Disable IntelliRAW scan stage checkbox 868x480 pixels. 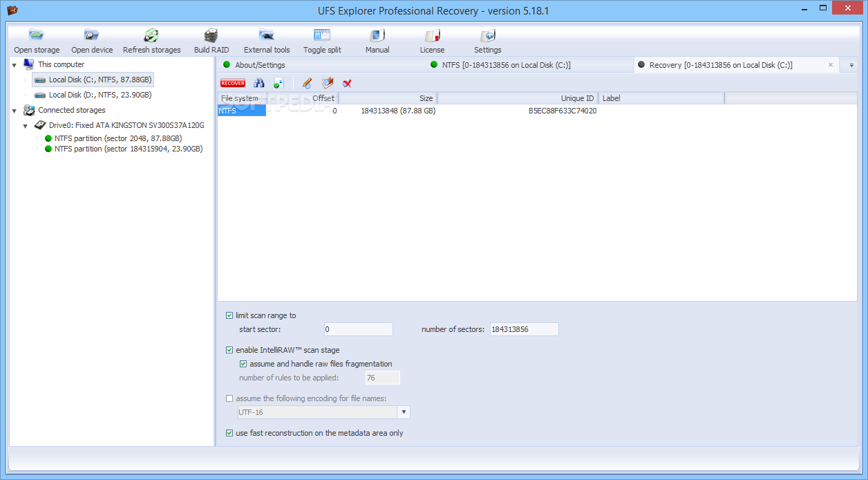(x=229, y=350)
